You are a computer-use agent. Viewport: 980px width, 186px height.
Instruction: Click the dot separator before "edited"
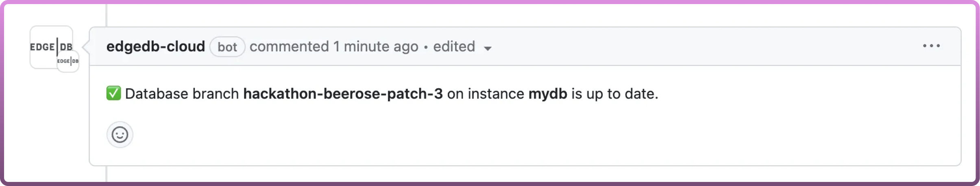[426, 47]
